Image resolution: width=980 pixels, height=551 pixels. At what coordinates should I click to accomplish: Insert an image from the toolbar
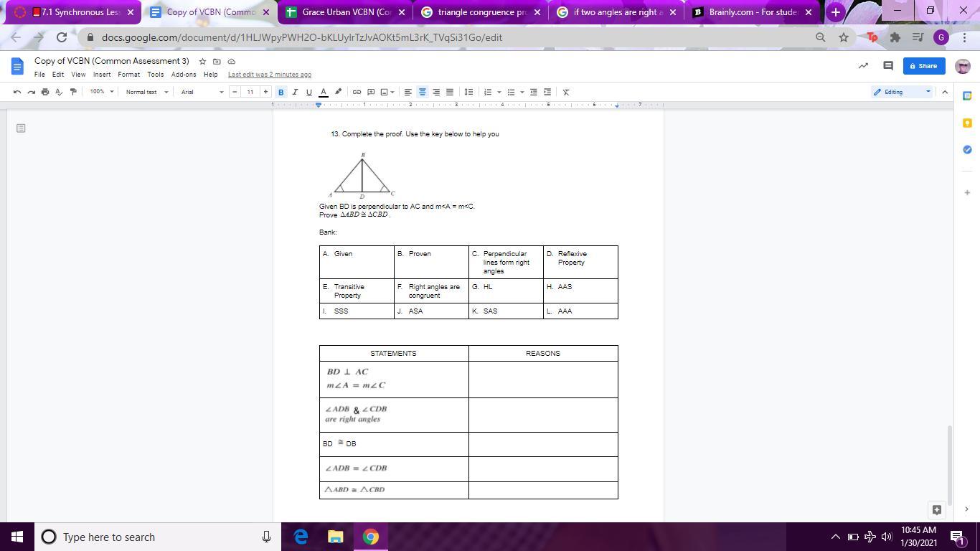(x=385, y=92)
